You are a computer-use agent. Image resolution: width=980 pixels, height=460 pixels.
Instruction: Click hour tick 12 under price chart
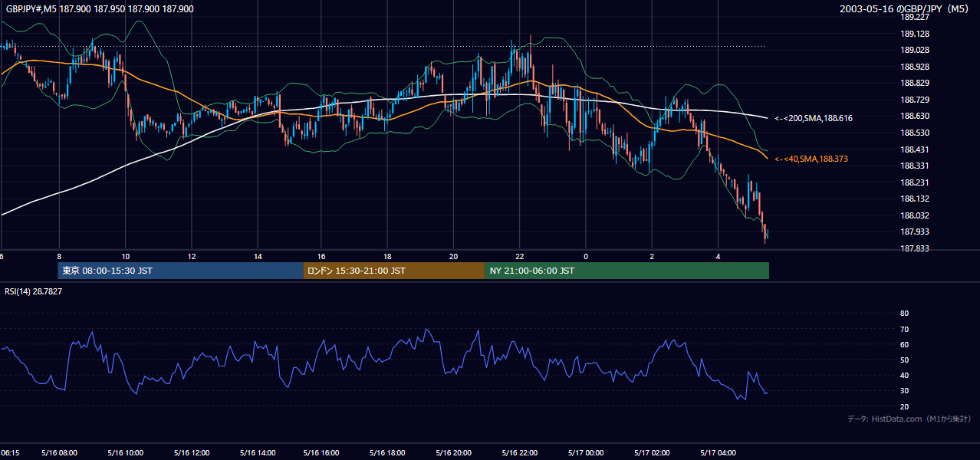pos(191,256)
